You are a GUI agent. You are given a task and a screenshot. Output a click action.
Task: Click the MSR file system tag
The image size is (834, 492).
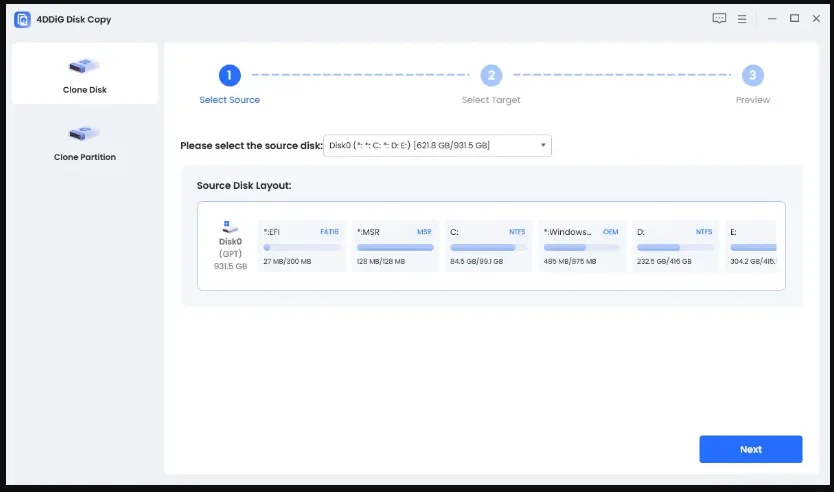(424, 232)
